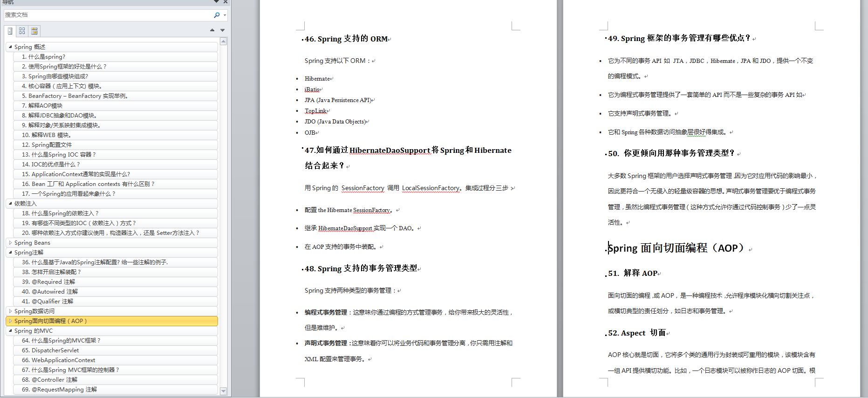
Task: Open search options dropdown arrow beside magnifier
Action: [225, 15]
